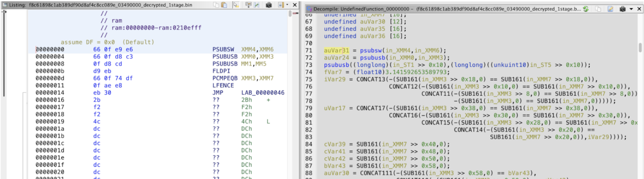Copy the decompiler contents using Copy icon
Screen dimensions: 644x179
[598, 9]
